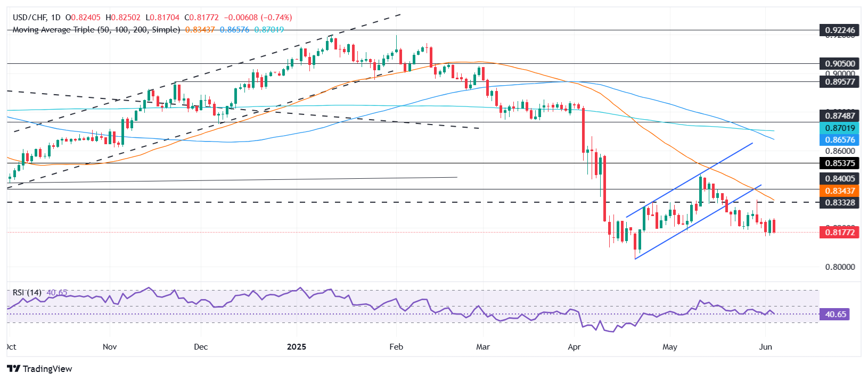Select the 1D interval label
The width and height of the screenshot is (868, 381).
point(56,18)
